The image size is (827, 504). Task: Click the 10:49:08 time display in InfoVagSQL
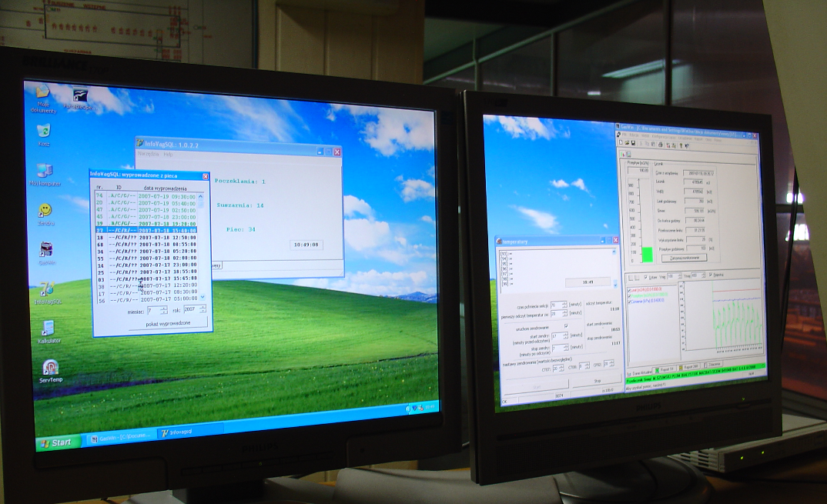click(x=306, y=245)
